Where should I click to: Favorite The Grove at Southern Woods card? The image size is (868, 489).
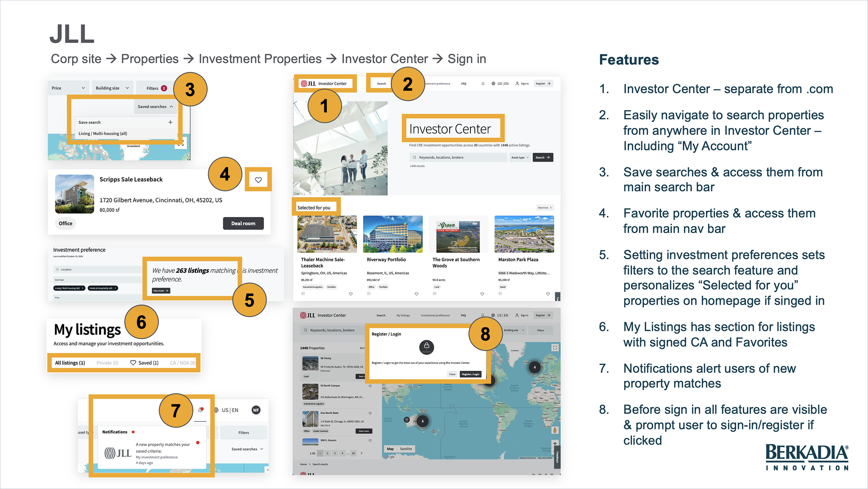482,294
